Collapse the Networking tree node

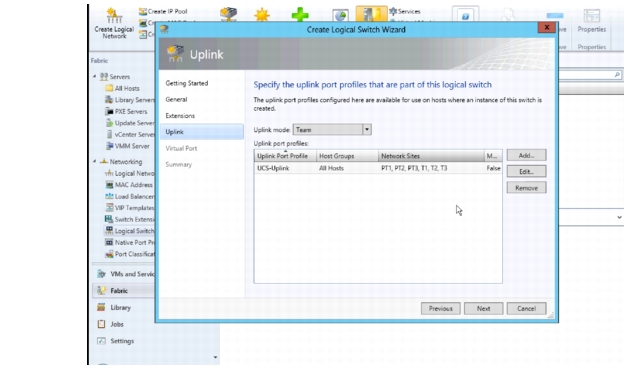(x=95, y=161)
